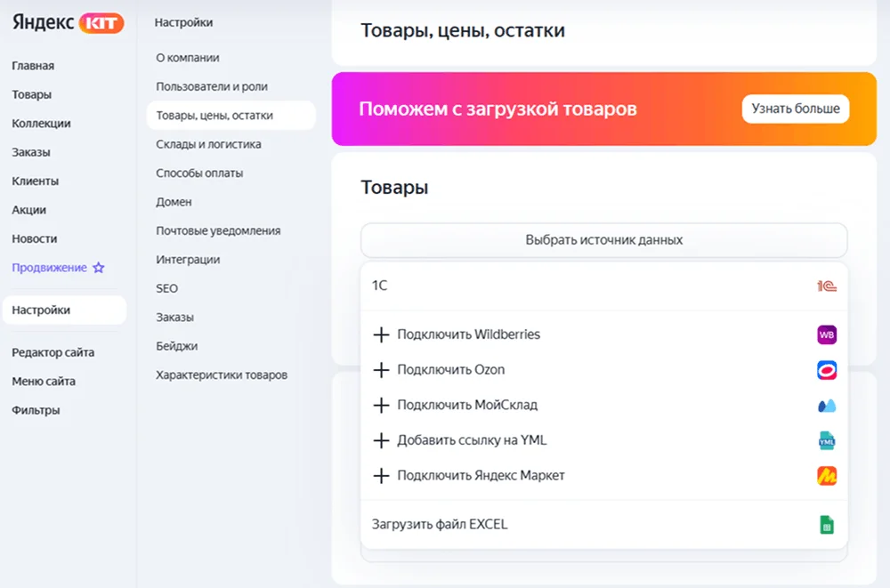
Task: Click the star icon next to Продвижение
Action: (99, 268)
